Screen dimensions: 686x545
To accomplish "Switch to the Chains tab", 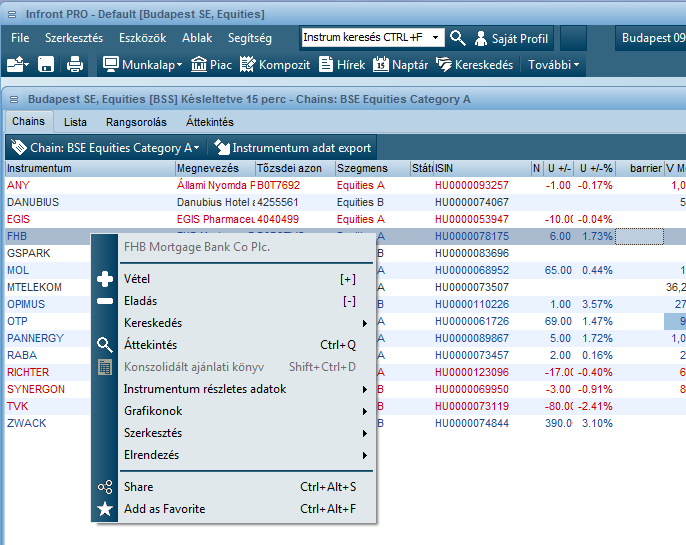I will click(x=28, y=121).
